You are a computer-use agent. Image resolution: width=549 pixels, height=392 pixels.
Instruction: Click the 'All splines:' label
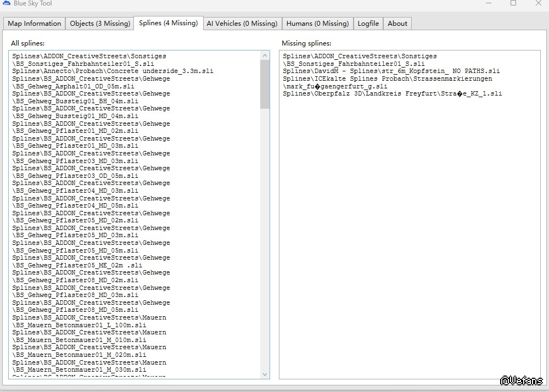(27, 43)
